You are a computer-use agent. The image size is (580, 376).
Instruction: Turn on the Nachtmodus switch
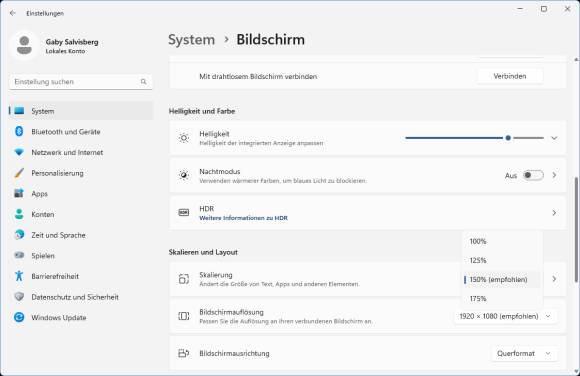[x=533, y=175]
